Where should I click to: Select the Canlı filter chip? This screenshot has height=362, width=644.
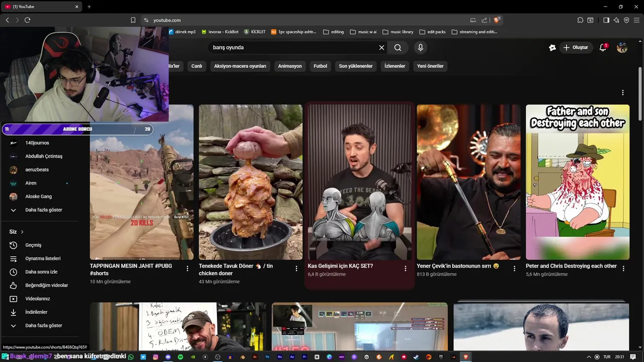[197, 66]
